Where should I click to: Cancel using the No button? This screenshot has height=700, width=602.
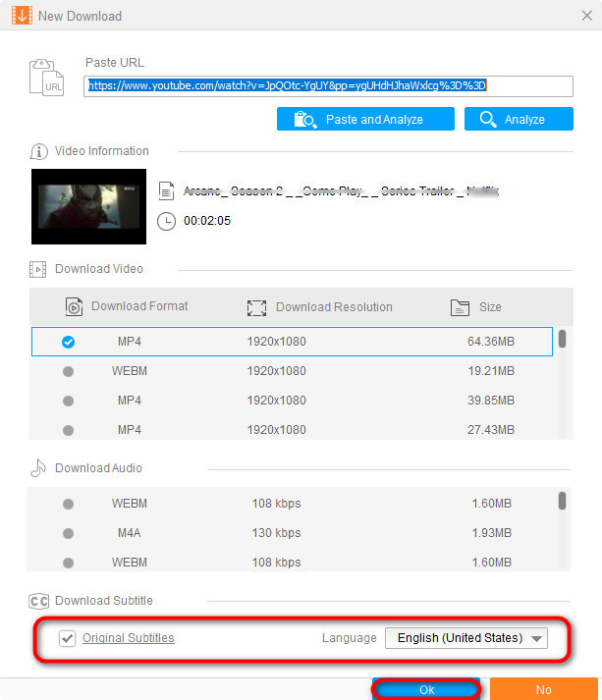pyautogui.click(x=543, y=689)
